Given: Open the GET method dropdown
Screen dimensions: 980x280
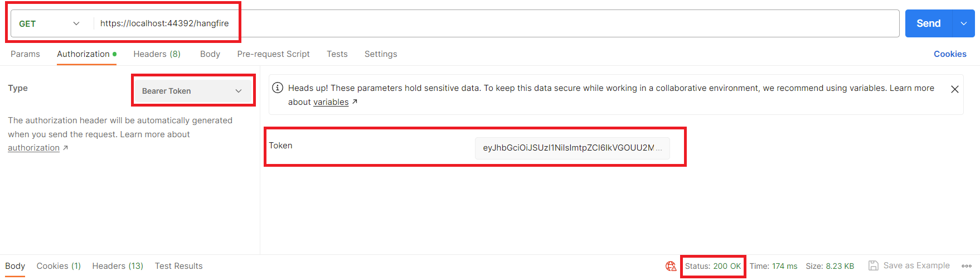Looking at the screenshot, I should point(50,23).
